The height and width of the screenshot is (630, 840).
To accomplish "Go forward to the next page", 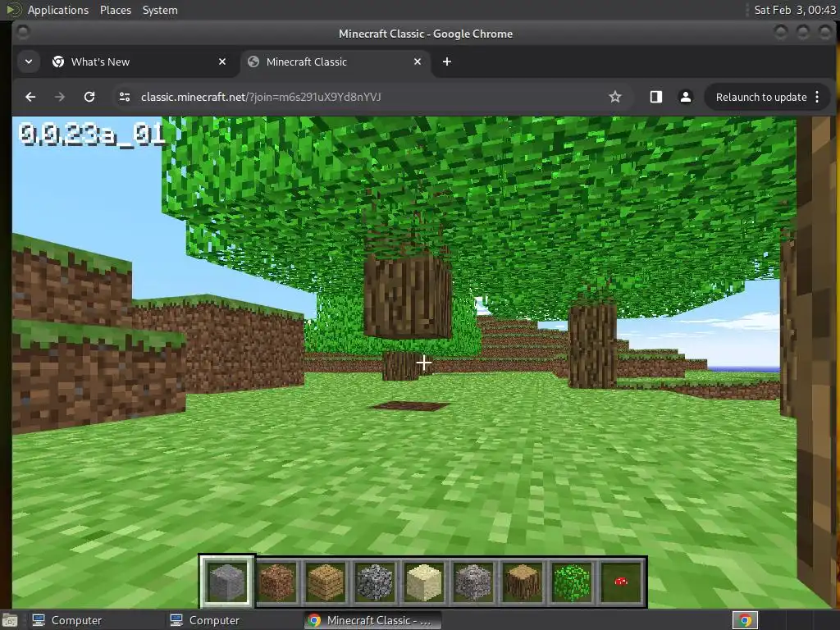I will point(59,97).
